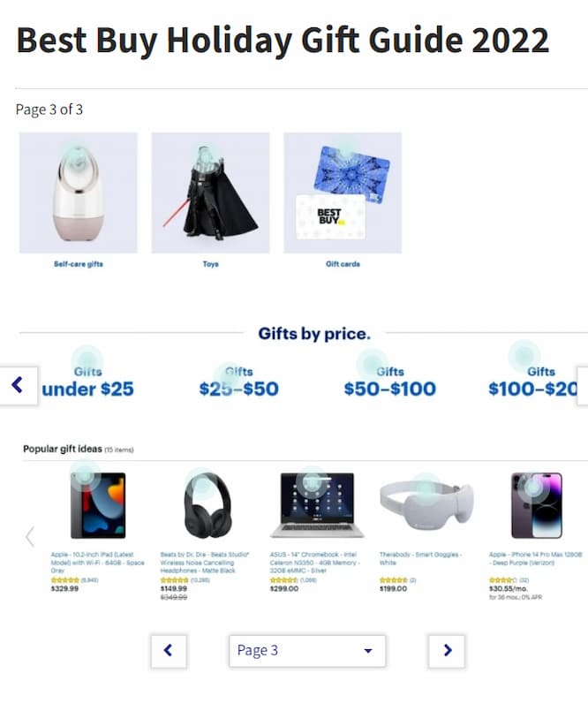Click the Self-care gifts text link
The image size is (588, 711).
pyautogui.click(x=79, y=264)
